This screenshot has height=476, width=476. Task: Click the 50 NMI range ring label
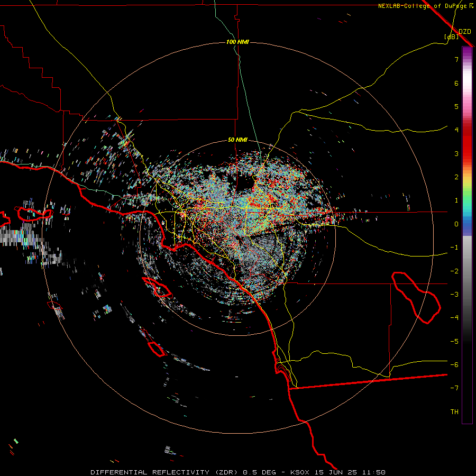coord(237,140)
